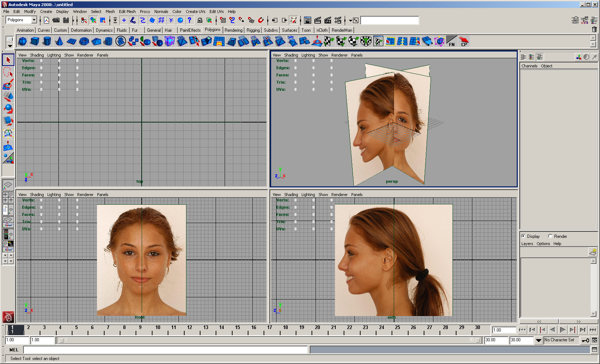Viewport: 600px width, 364px height.
Task: Click Panels in the persp viewport menu
Action: pyautogui.click(x=357, y=55)
